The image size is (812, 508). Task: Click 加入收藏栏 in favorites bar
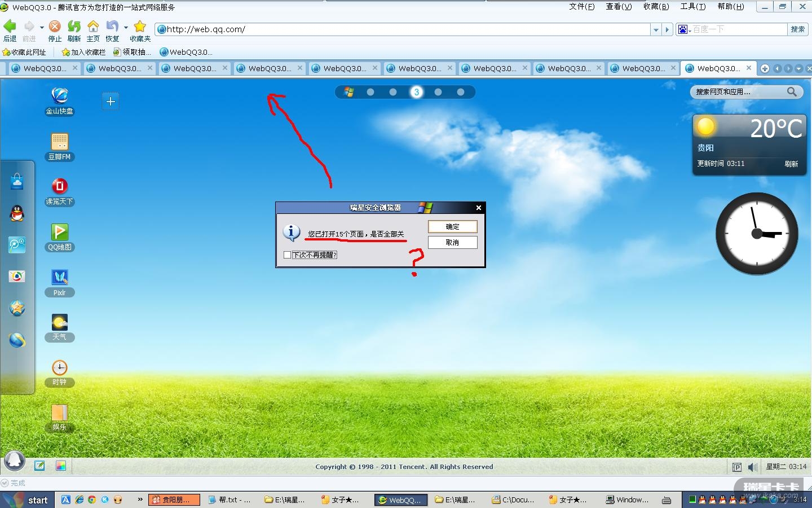tap(84, 52)
